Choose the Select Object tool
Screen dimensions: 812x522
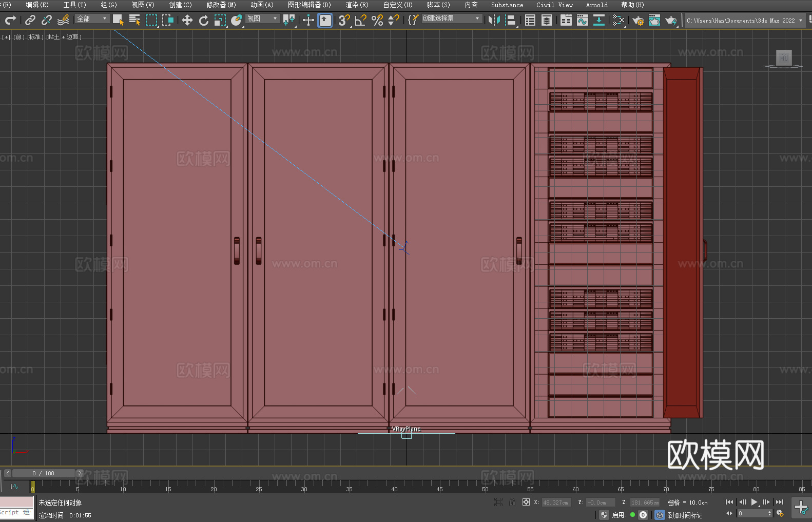tap(119, 20)
